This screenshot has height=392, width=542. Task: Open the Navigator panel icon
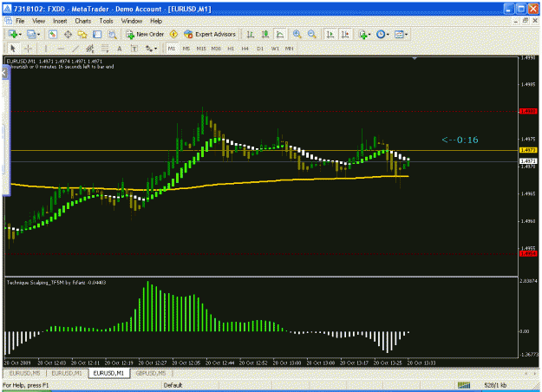pyautogui.click(x=82, y=34)
